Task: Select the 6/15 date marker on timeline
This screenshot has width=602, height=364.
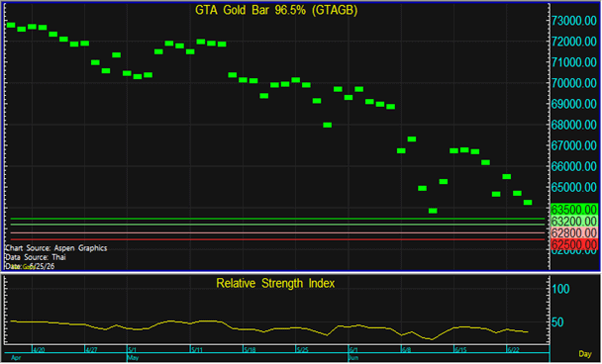Action: pos(460,350)
